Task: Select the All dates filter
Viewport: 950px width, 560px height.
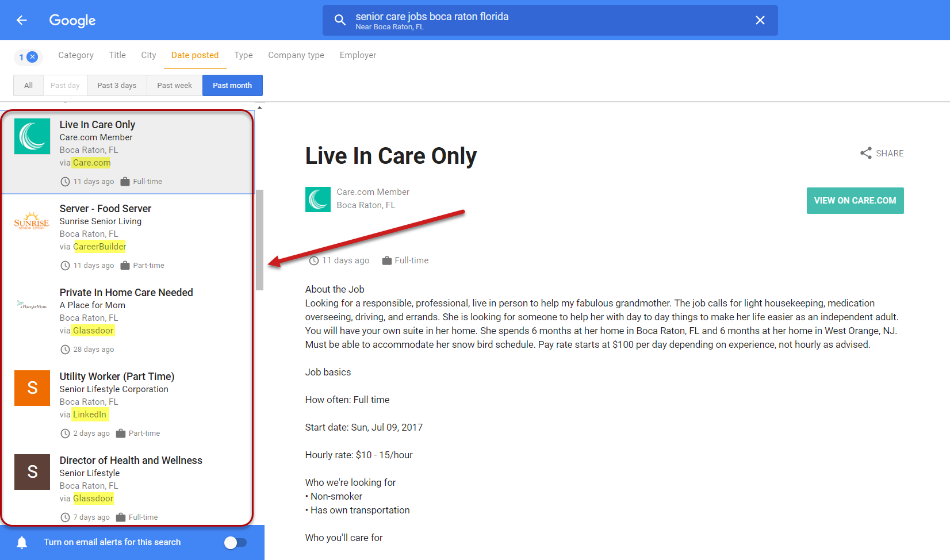Action: tap(28, 86)
